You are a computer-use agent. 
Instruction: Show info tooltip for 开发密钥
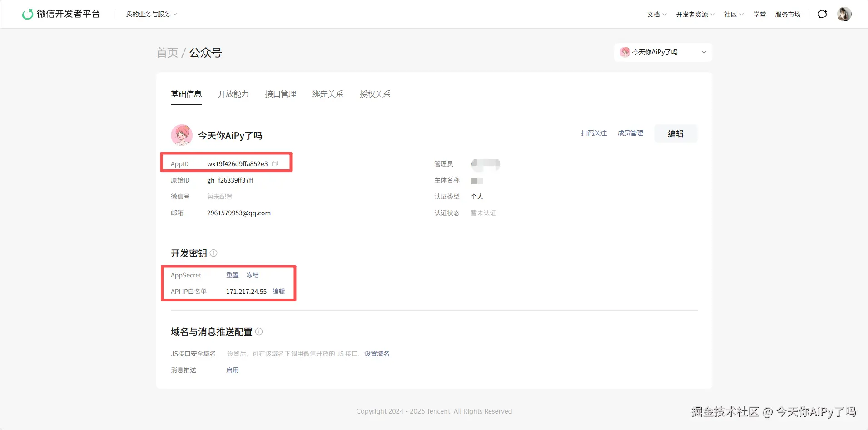[213, 253]
